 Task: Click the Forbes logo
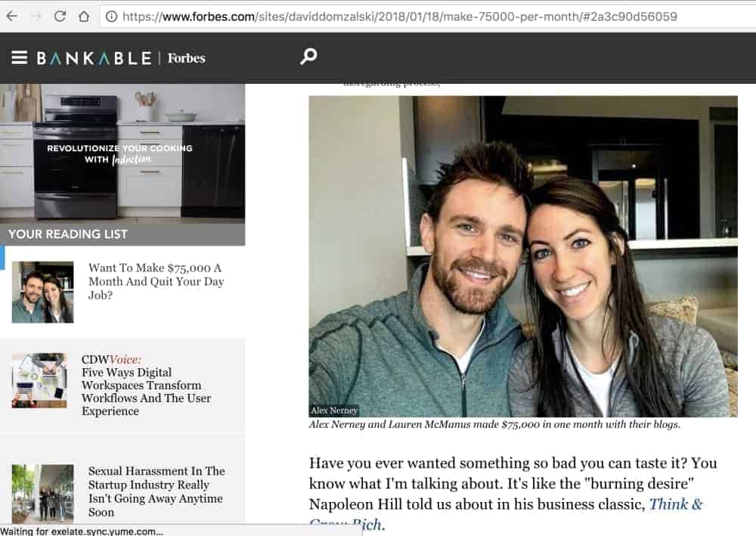point(186,58)
